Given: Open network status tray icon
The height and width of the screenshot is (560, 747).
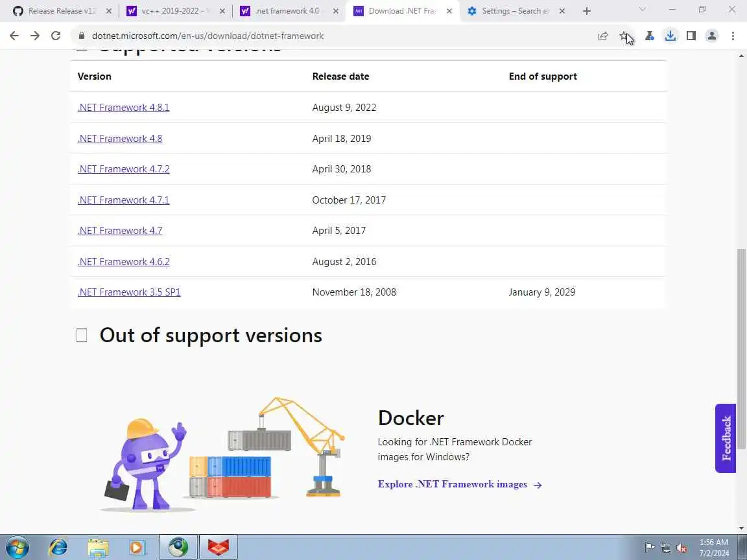Looking at the screenshot, I should 665,548.
